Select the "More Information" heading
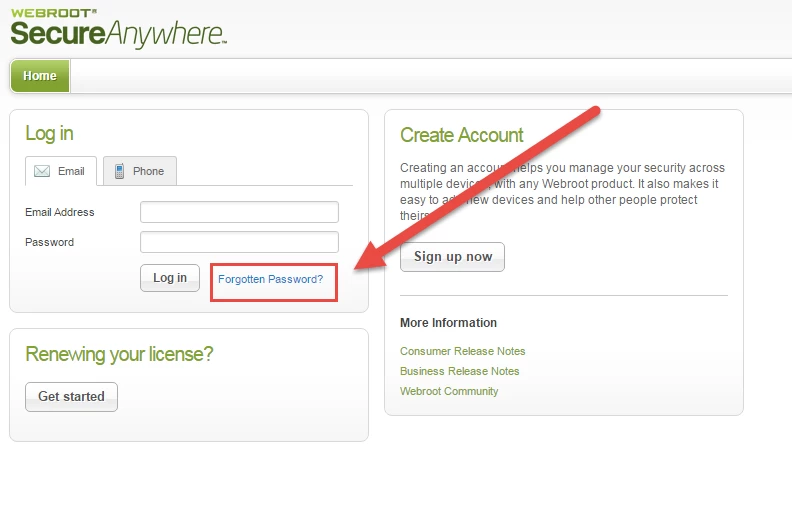The image size is (792, 515). click(x=449, y=323)
